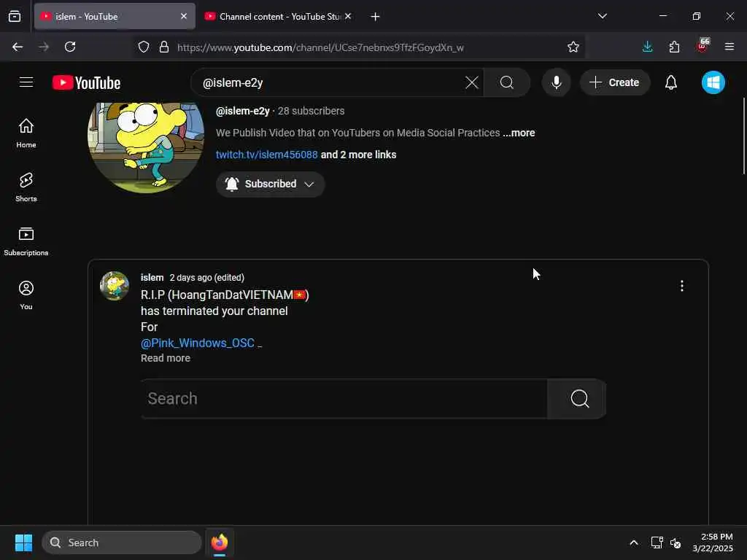Open the Subscribed notification dropdown
The height and width of the screenshot is (560, 747).
click(270, 184)
